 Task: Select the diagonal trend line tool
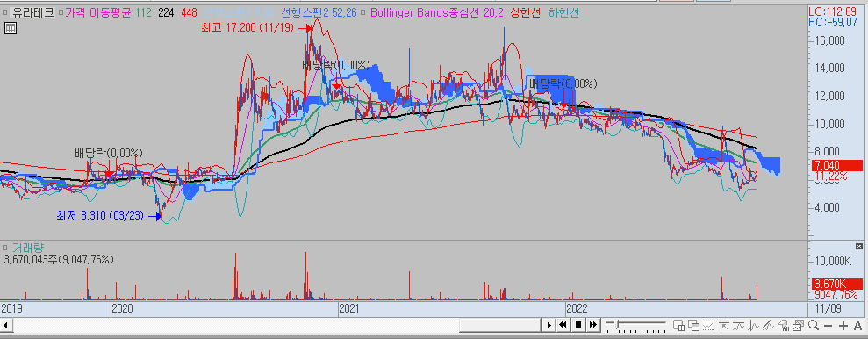(x=768, y=325)
